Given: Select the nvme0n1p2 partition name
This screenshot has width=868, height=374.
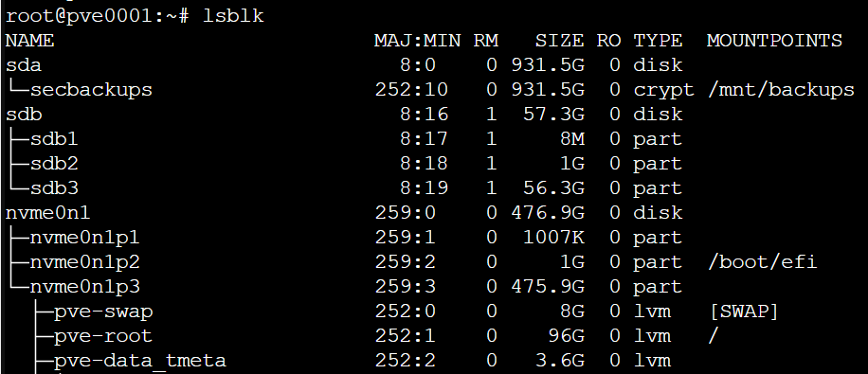Looking at the screenshot, I should (x=84, y=262).
